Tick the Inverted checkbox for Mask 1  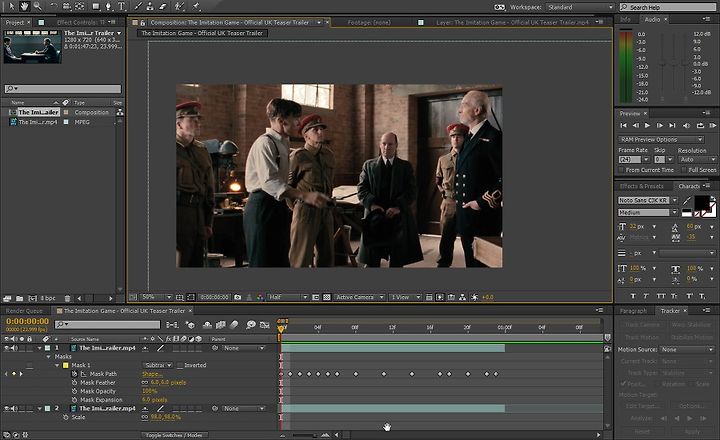click(x=180, y=366)
